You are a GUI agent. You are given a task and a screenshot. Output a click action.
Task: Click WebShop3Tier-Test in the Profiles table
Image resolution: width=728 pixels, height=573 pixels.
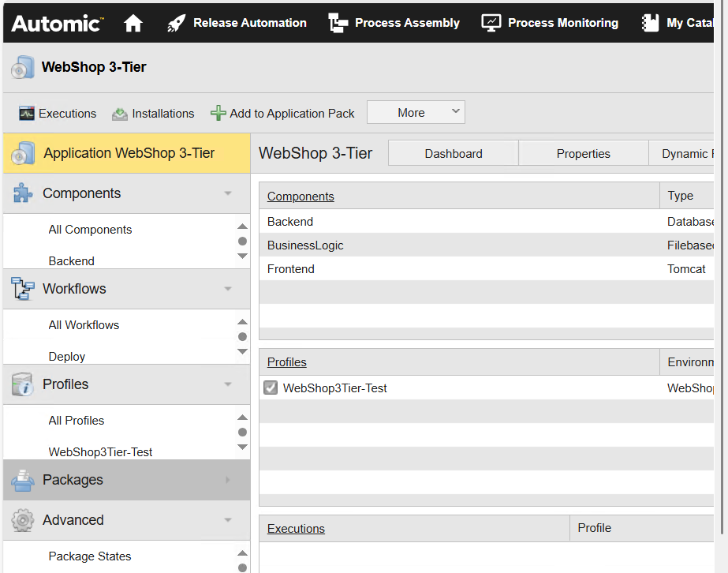(334, 388)
